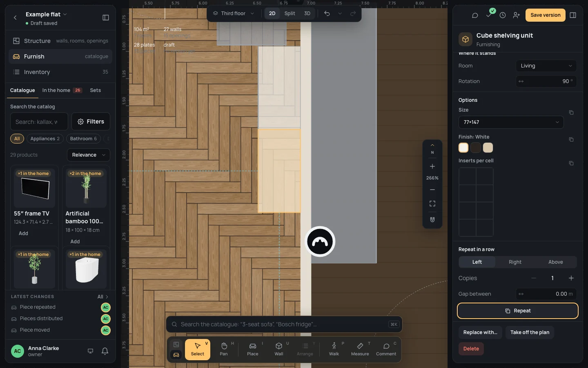Toggle right inspector panel icon
The height and width of the screenshot is (368, 588).
(573, 15)
